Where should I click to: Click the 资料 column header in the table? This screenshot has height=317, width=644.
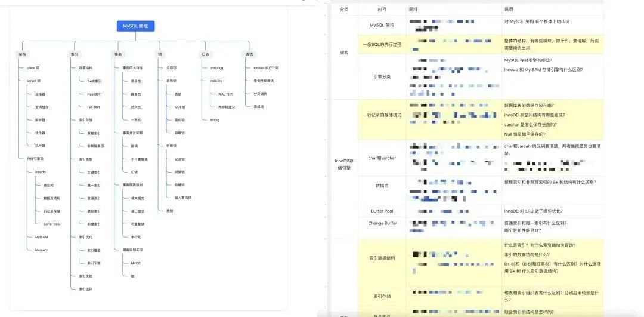point(414,9)
